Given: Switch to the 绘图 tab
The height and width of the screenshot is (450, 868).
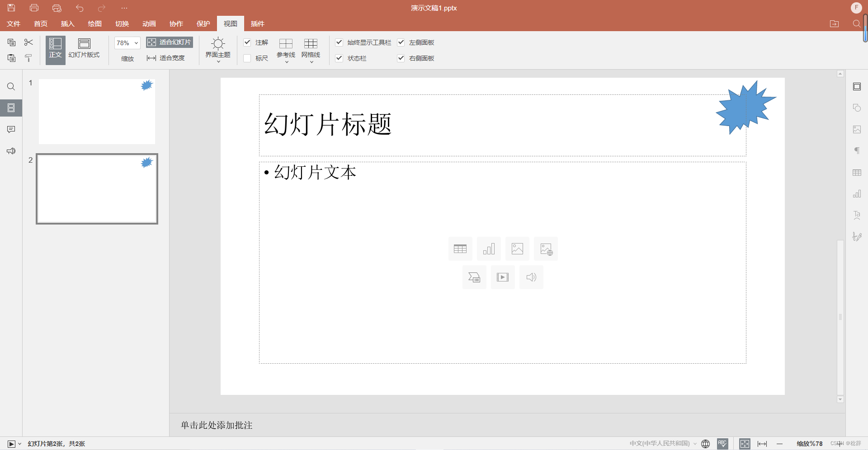Looking at the screenshot, I should click(x=95, y=23).
